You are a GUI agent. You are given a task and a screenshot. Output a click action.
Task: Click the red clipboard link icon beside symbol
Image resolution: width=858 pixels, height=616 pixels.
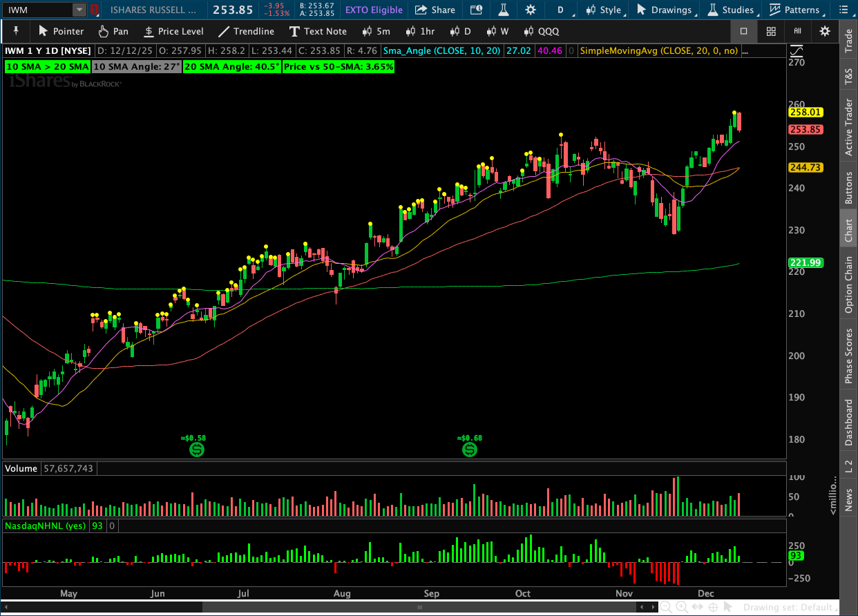[x=95, y=10]
